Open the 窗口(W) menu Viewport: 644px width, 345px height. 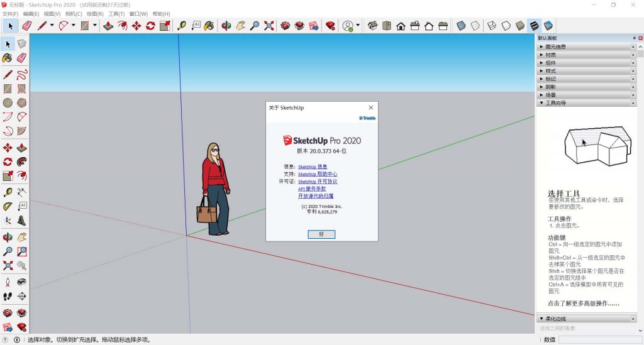click(138, 14)
